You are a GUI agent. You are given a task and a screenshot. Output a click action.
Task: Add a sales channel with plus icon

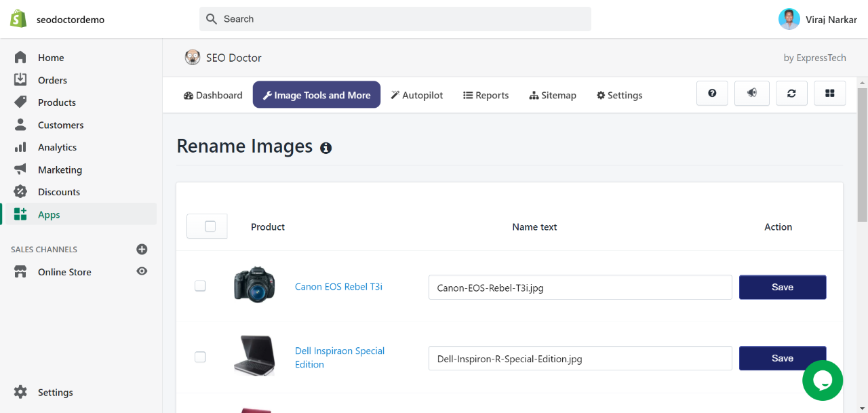click(142, 250)
